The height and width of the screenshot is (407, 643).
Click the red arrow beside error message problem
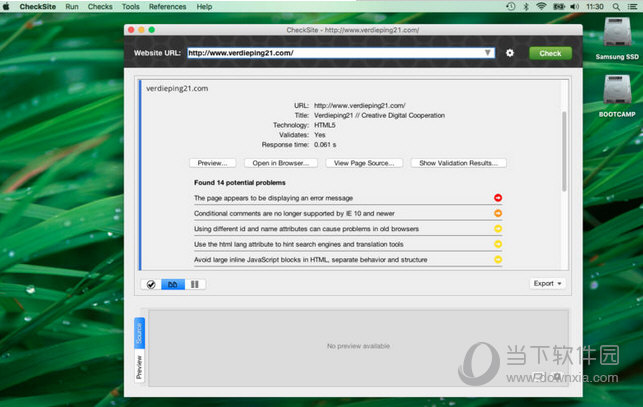pyautogui.click(x=498, y=198)
